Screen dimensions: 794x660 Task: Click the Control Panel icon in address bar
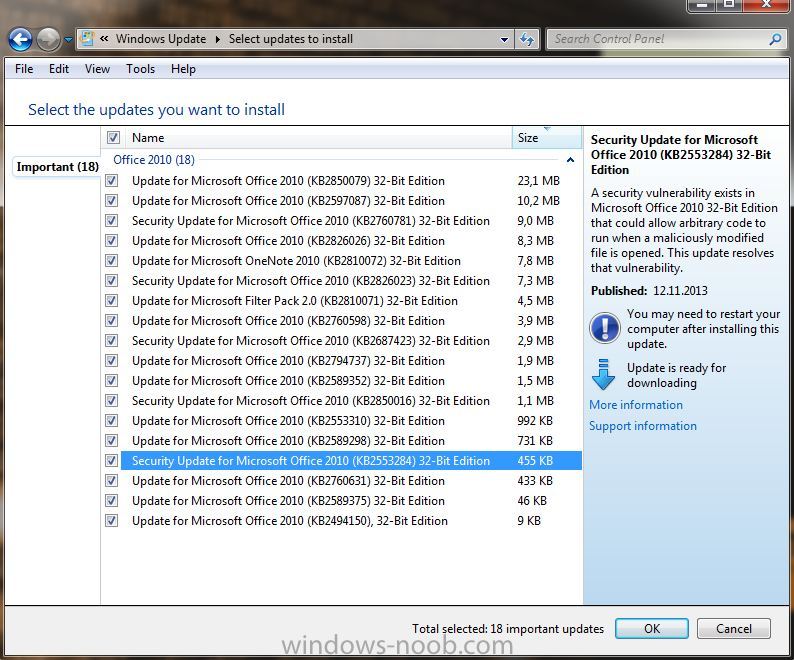[87, 39]
